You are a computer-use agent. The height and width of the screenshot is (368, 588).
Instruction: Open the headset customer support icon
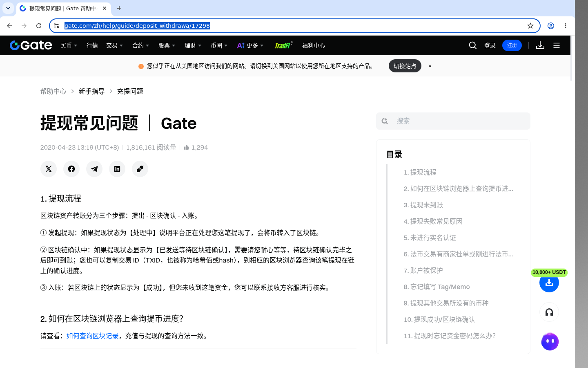(549, 312)
